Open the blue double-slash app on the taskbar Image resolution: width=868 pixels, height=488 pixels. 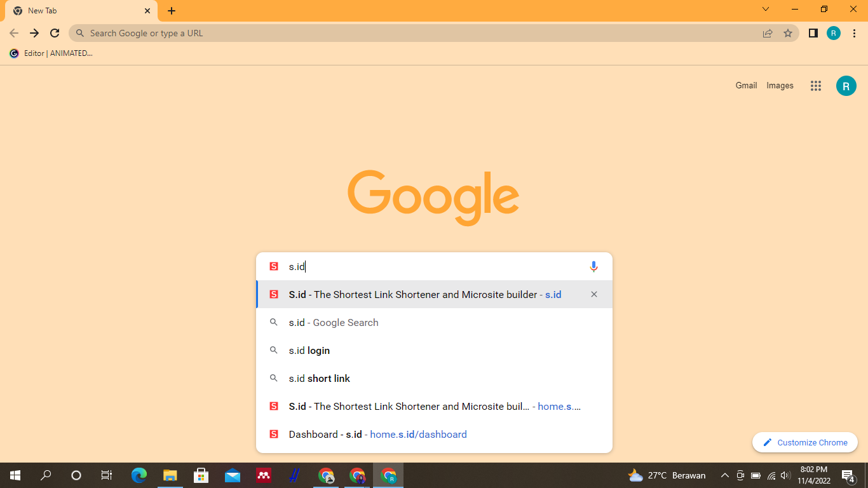295,475
